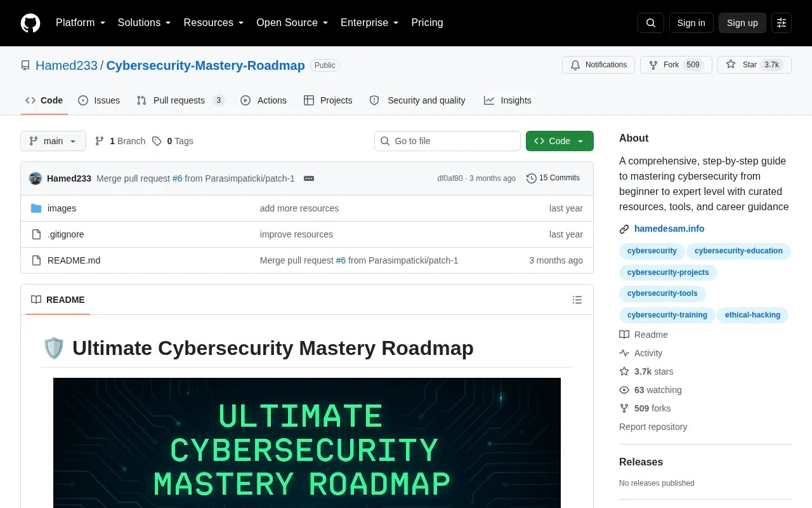Click the ethical-hacking topic tag

pos(753,315)
